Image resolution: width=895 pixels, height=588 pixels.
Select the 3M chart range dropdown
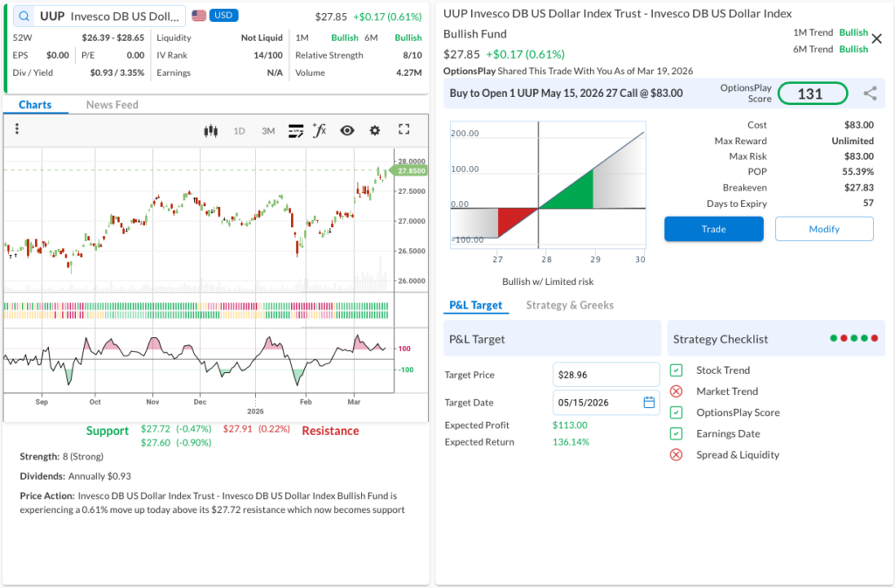267,131
